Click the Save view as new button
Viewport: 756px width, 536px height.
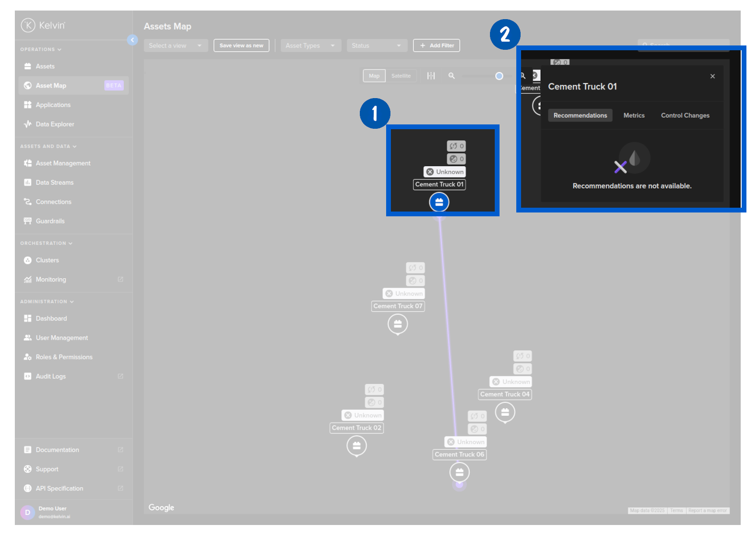pos(241,46)
